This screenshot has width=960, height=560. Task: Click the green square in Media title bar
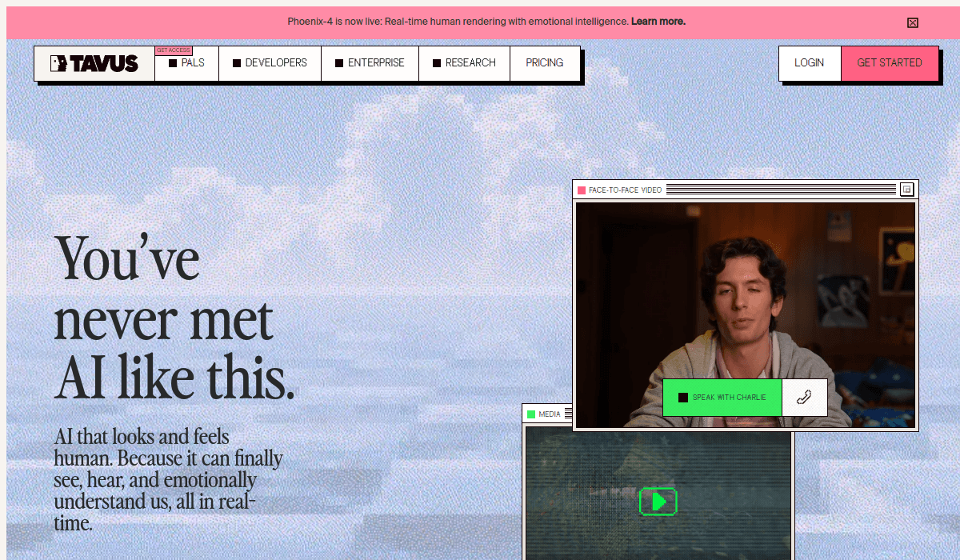tap(531, 414)
